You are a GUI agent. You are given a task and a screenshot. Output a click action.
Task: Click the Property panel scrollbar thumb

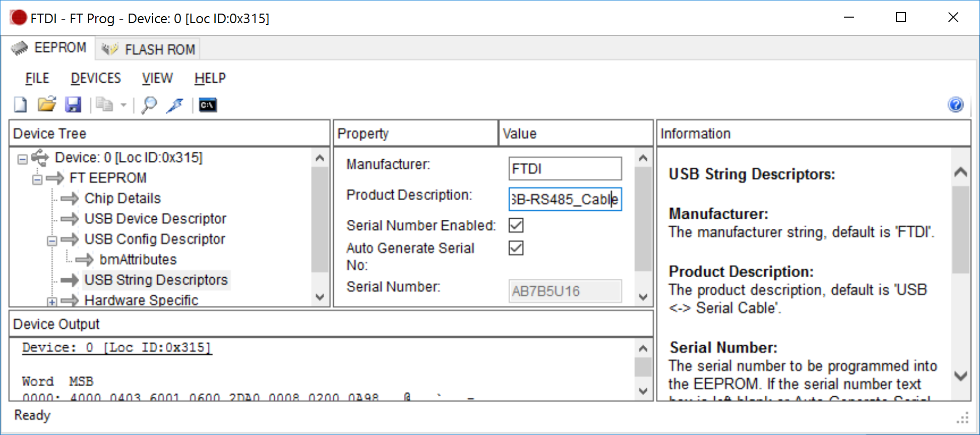(x=643, y=219)
